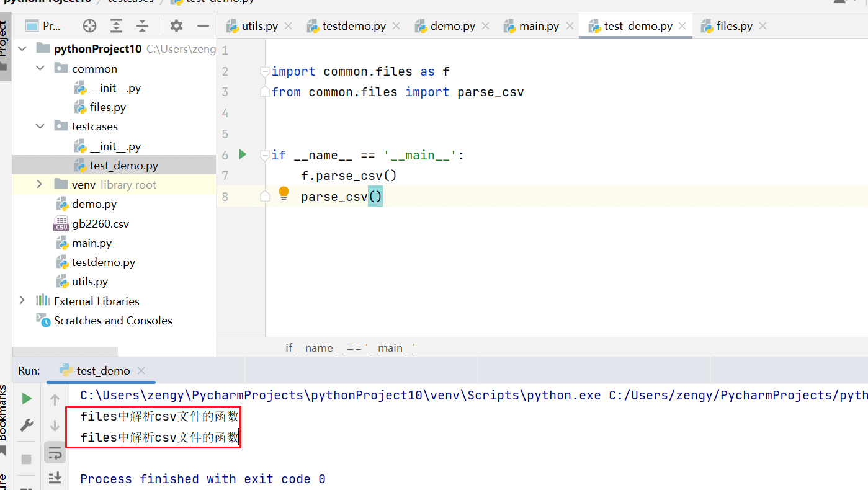This screenshot has width=868, height=490.
Task: Select utils.py in project tree
Action: click(90, 282)
